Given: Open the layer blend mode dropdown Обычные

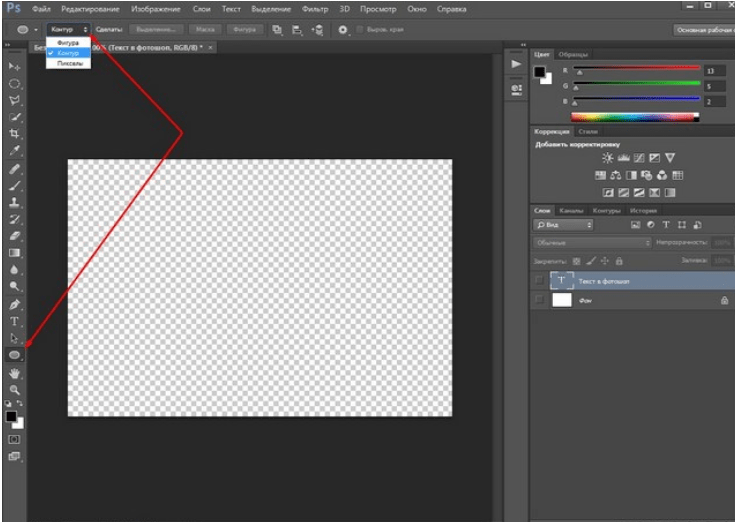Looking at the screenshot, I should (592, 242).
